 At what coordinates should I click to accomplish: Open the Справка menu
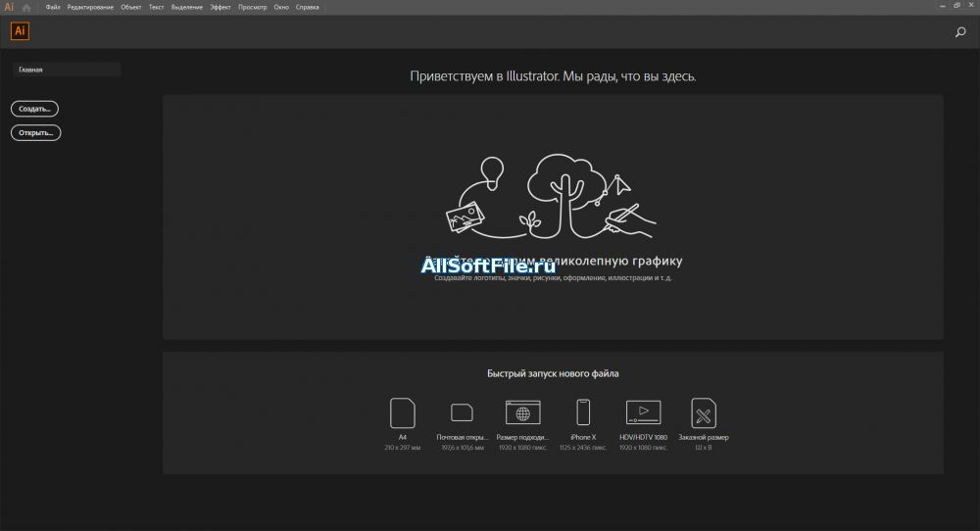pos(308,8)
